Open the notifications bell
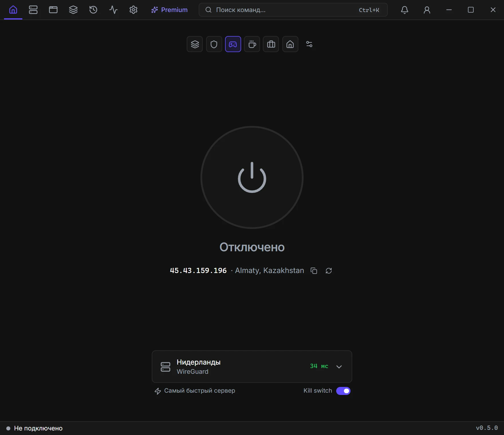This screenshot has width=504, height=435. pos(405,10)
